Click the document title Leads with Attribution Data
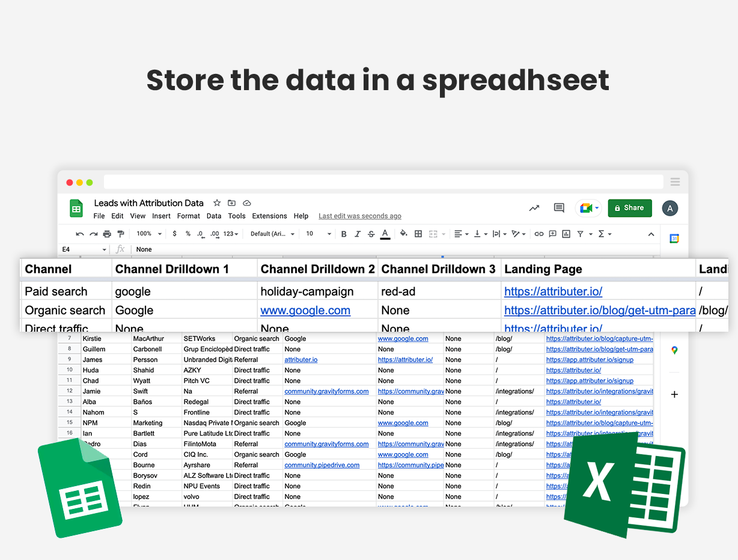738x560 pixels. click(148, 203)
